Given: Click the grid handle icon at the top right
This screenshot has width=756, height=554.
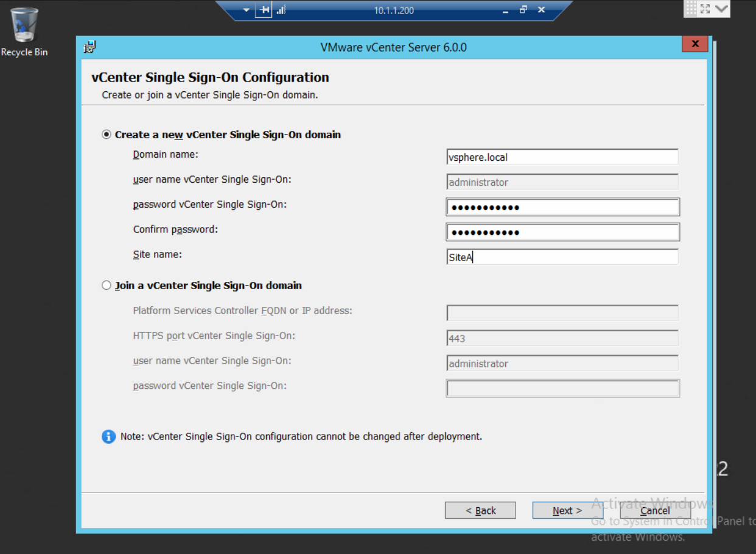Looking at the screenshot, I should click(691, 8).
